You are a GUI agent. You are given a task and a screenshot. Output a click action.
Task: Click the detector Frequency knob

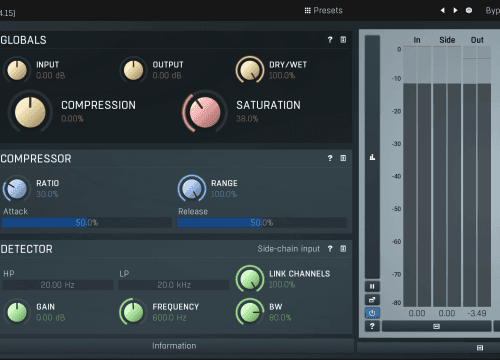[x=133, y=312]
